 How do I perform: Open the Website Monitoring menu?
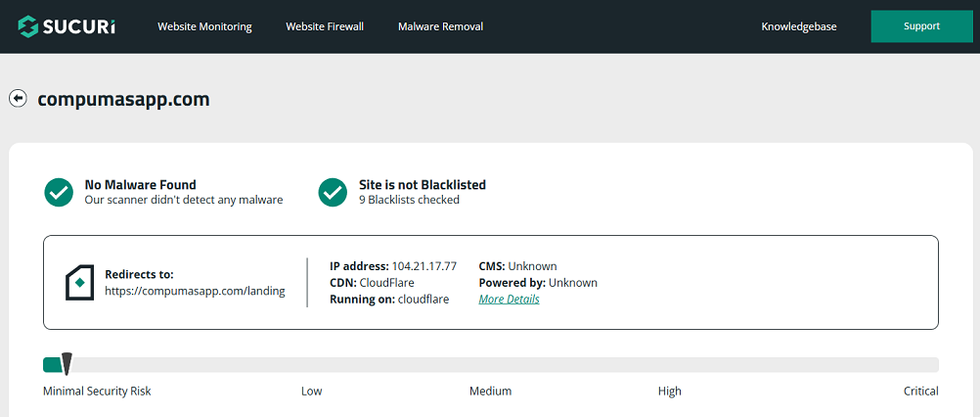[x=204, y=26]
